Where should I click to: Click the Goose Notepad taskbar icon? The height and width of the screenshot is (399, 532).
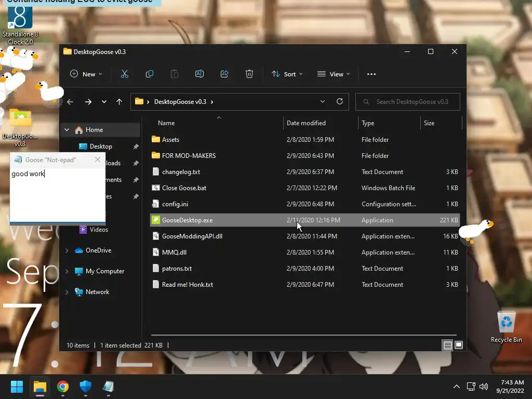coord(108,387)
